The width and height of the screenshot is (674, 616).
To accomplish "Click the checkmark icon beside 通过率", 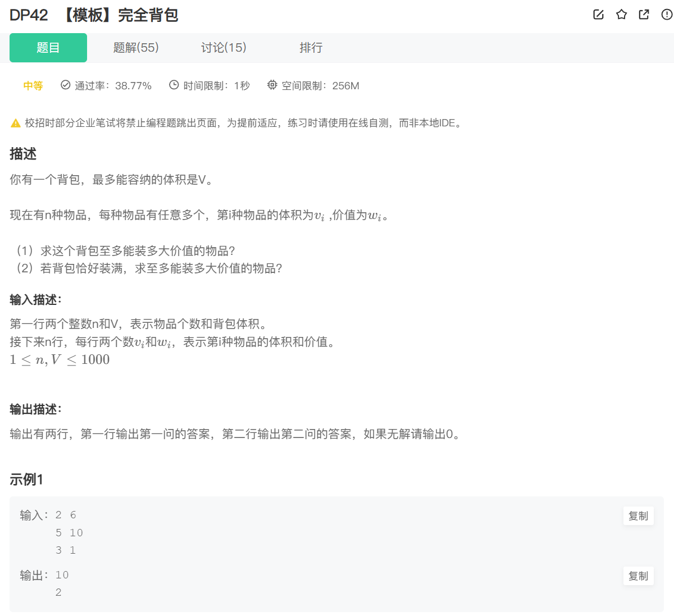I will click(x=65, y=85).
